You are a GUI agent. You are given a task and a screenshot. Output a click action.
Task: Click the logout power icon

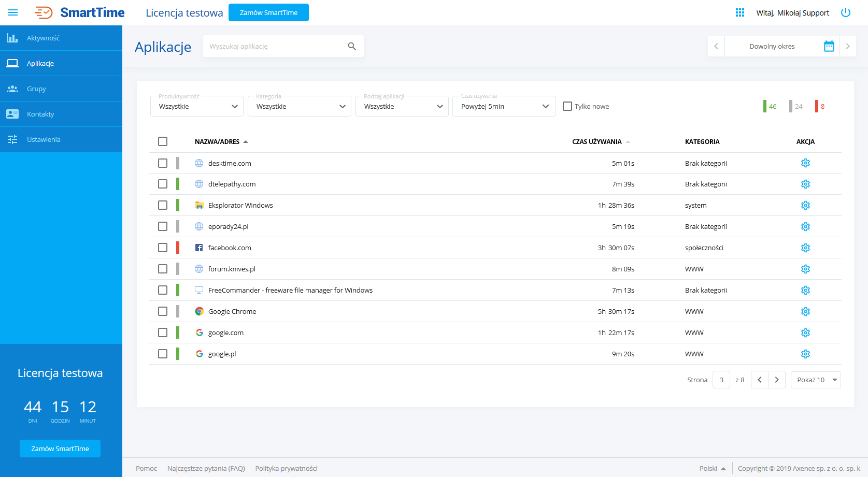pyautogui.click(x=846, y=12)
